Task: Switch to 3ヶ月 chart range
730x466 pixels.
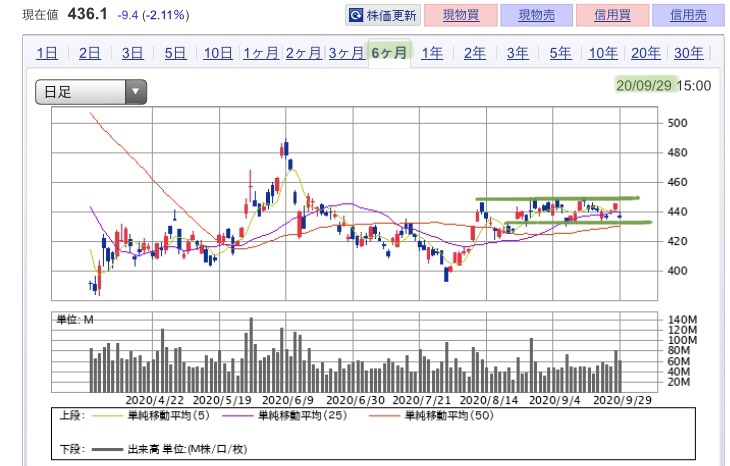Action: pos(346,53)
